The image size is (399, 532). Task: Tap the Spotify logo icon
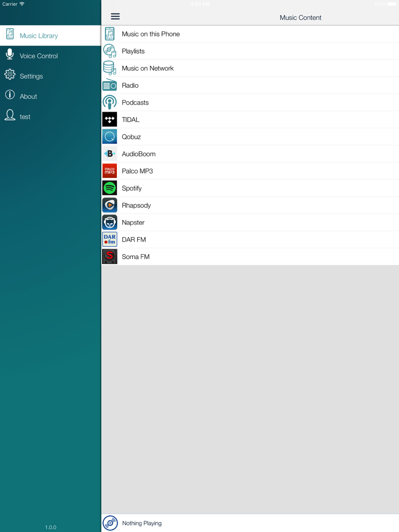(110, 188)
